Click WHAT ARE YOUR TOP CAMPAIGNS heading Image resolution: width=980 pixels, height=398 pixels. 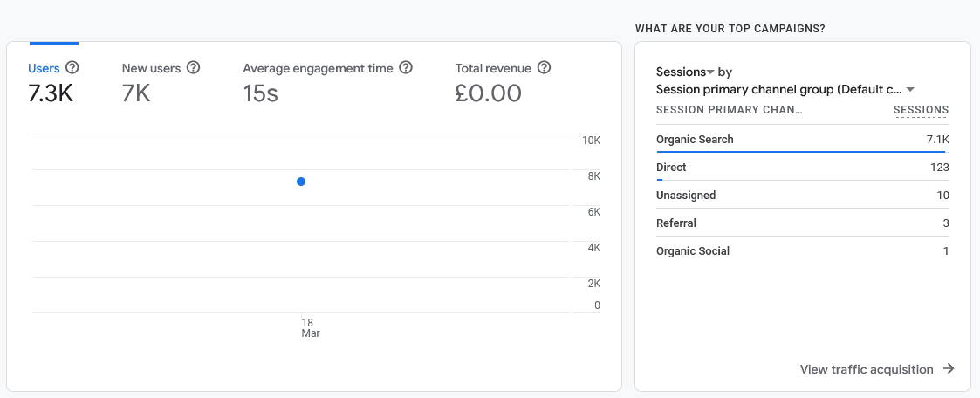click(x=730, y=29)
